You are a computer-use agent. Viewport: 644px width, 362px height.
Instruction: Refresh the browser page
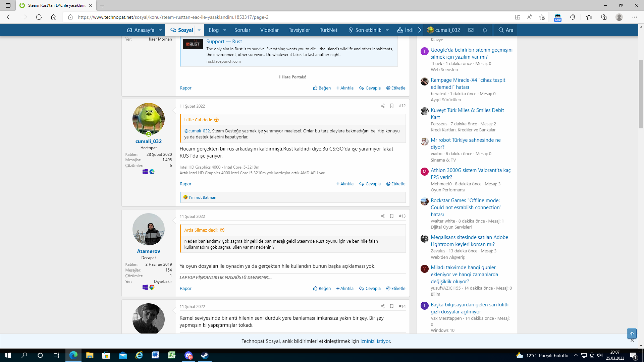click(39, 17)
